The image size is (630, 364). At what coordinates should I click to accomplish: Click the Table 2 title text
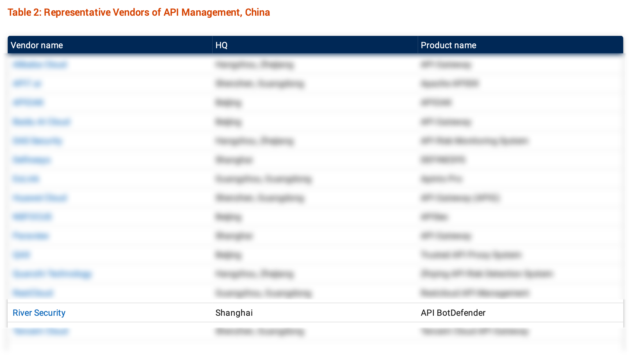click(x=139, y=12)
